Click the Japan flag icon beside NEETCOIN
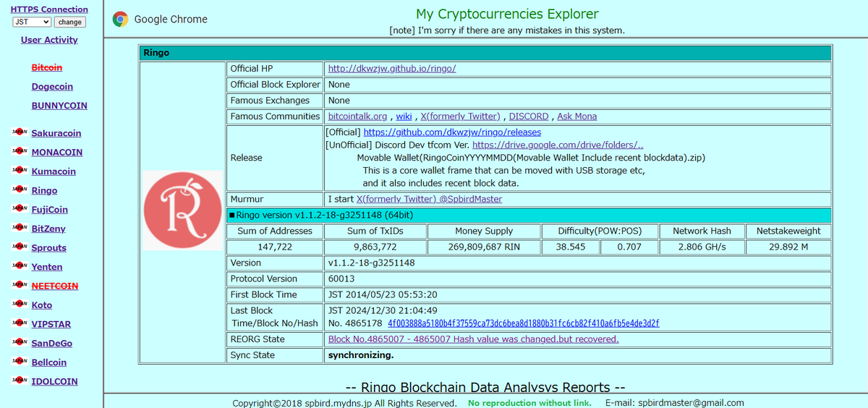 tap(20, 285)
